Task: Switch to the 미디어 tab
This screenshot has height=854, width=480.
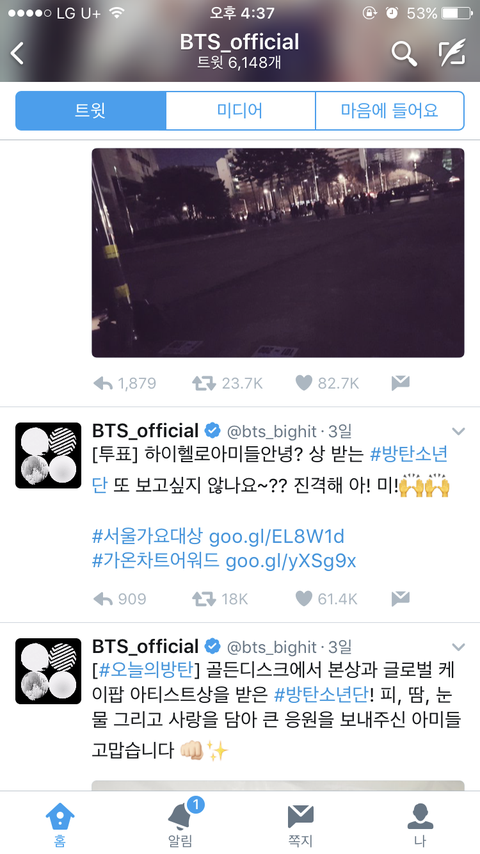Action: (240, 111)
